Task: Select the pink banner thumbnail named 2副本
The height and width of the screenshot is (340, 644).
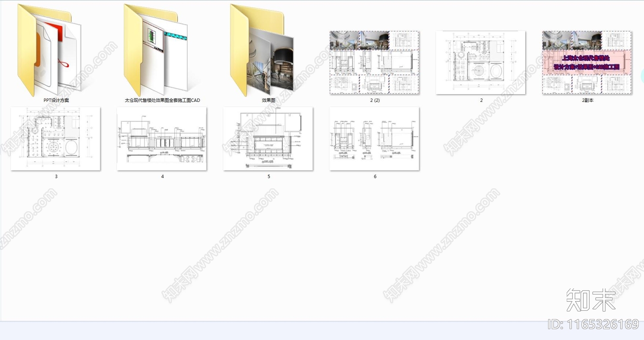Action: coord(587,62)
